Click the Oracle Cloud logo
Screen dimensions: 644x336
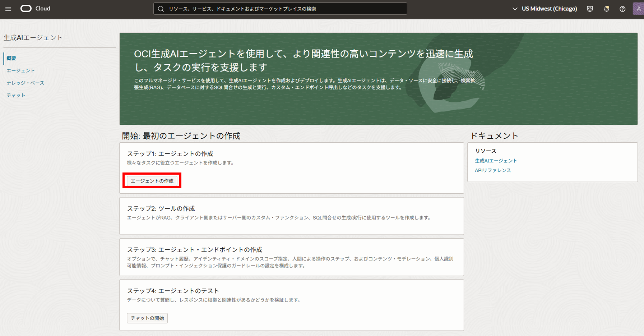tap(26, 9)
